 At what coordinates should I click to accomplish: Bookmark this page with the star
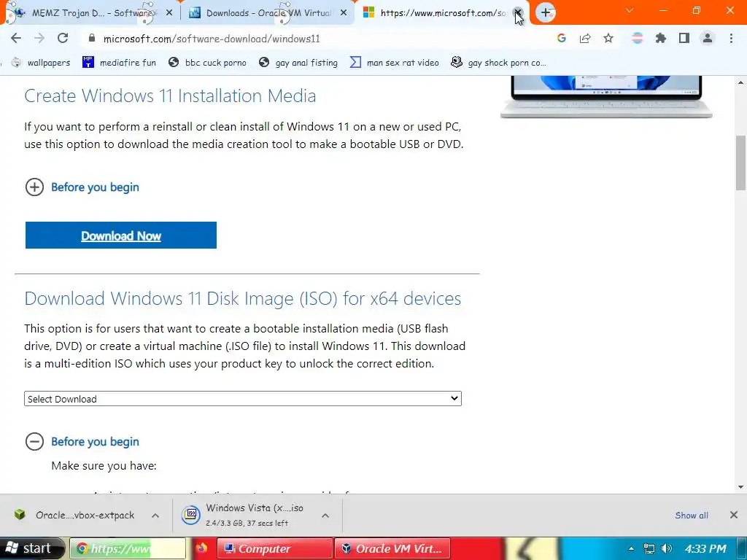(608, 39)
